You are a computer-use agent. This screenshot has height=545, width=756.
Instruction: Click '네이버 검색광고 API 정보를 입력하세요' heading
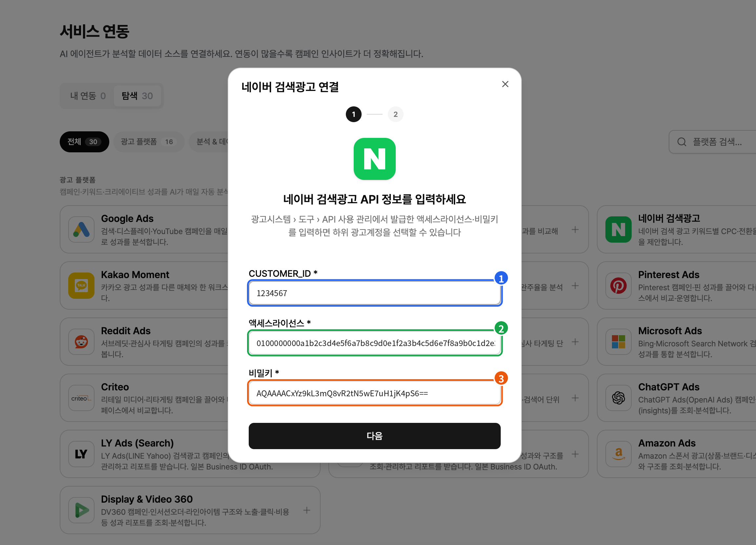(x=374, y=199)
